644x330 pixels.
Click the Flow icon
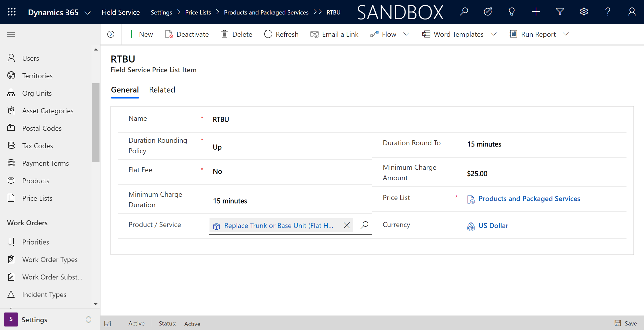click(373, 34)
